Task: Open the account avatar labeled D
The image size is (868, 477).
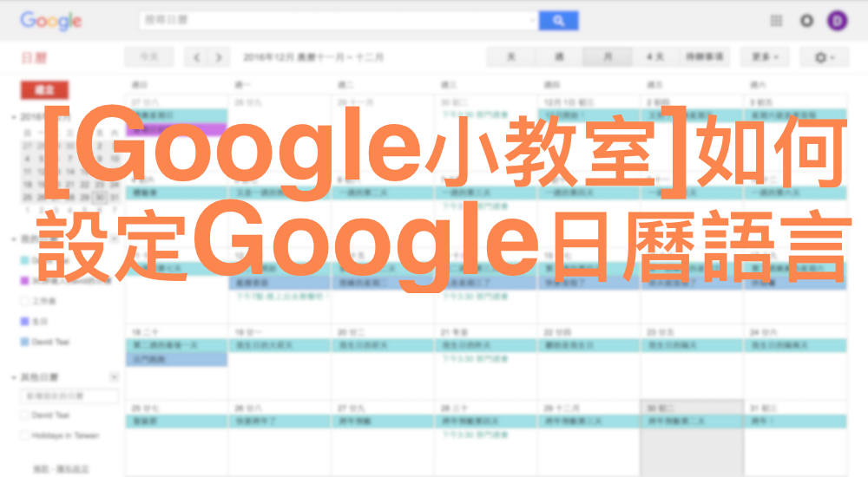Action: pyautogui.click(x=837, y=21)
